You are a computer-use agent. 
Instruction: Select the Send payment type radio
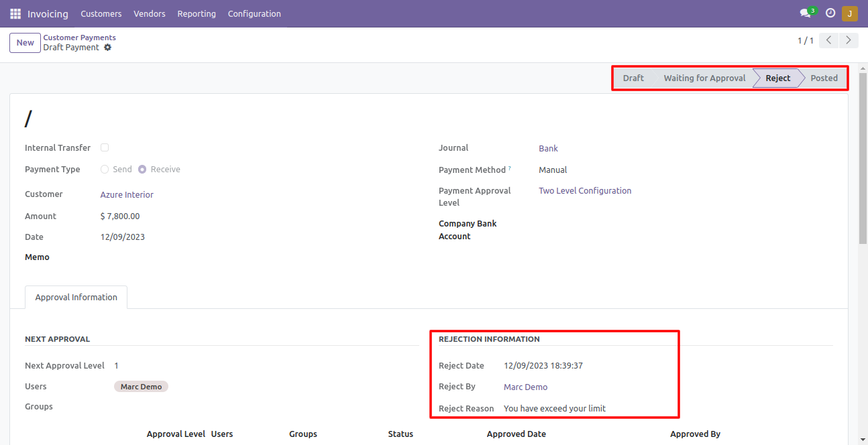(105, 170)
